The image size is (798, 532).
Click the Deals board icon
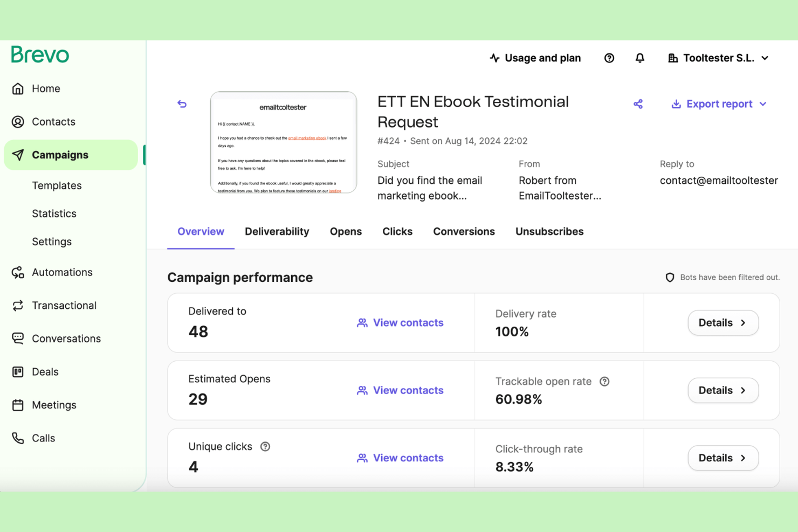[x=18, y=372]
